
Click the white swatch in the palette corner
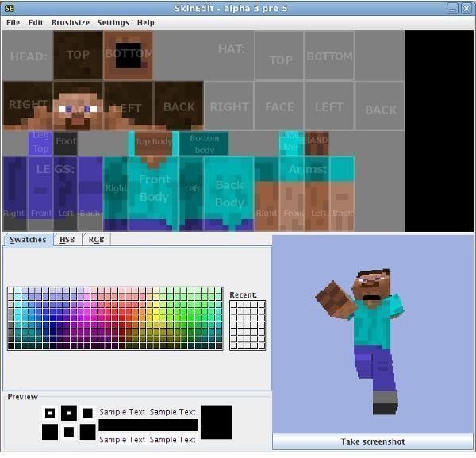(x=10, y=291)
